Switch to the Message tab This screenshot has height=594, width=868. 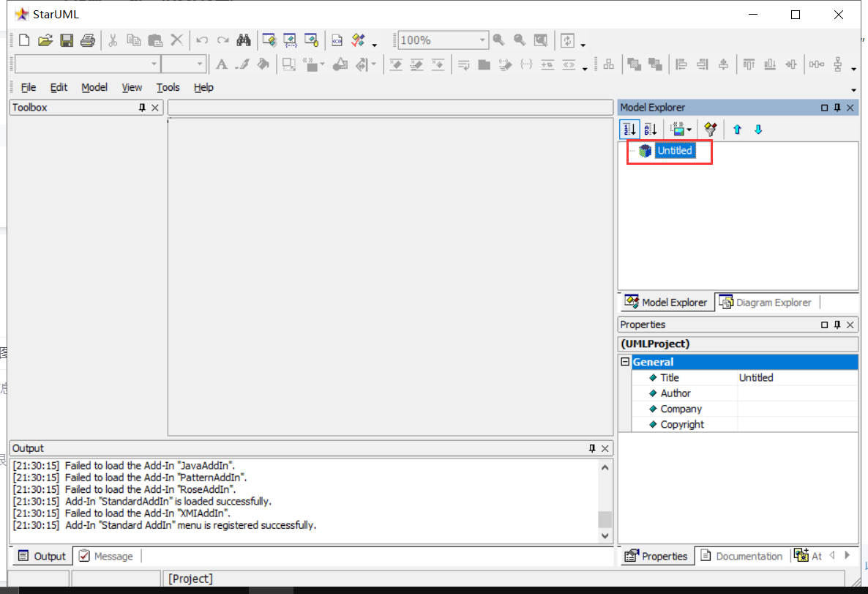pos(106,557)
